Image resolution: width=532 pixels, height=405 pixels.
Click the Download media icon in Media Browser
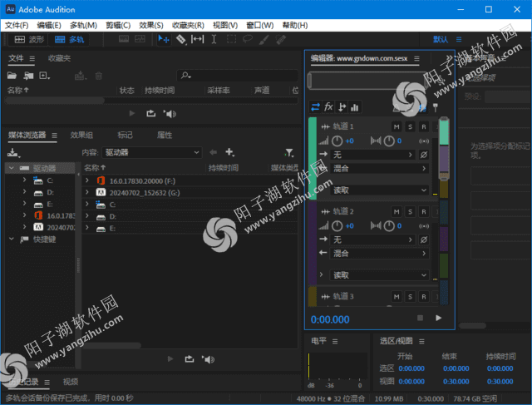pyautogui.click(x=14, y=153)
